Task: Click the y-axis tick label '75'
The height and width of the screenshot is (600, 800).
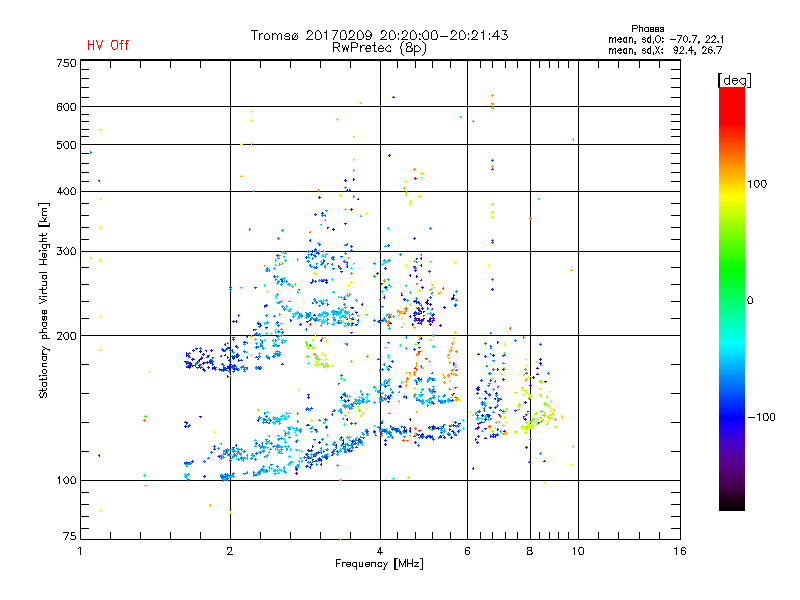Action: 70,536
